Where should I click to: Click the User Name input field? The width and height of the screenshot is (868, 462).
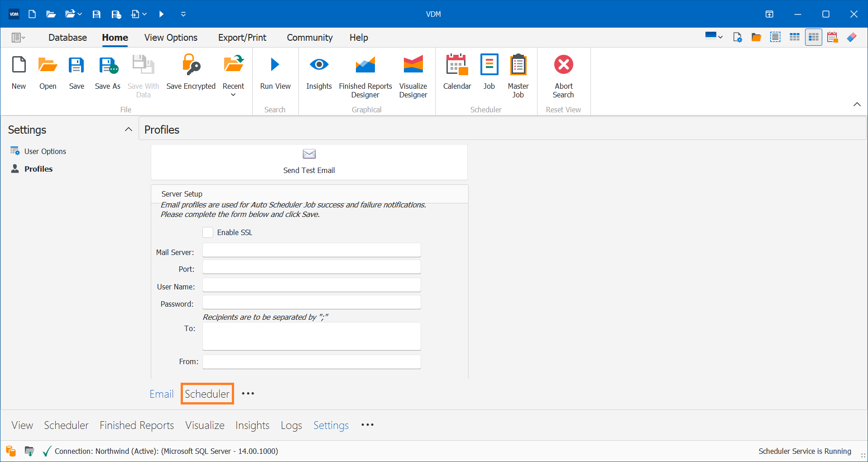(x=312, y=285)
